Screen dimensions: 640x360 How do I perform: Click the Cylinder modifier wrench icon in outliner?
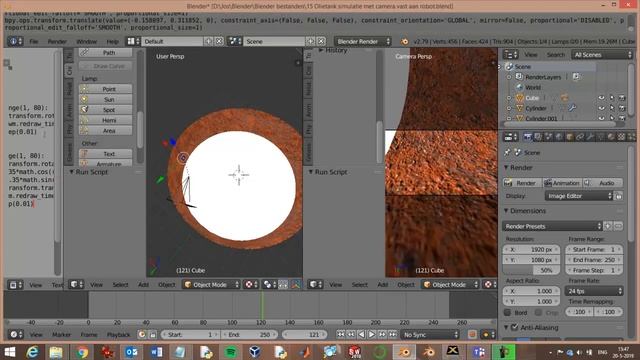click(x=572, y=108)
